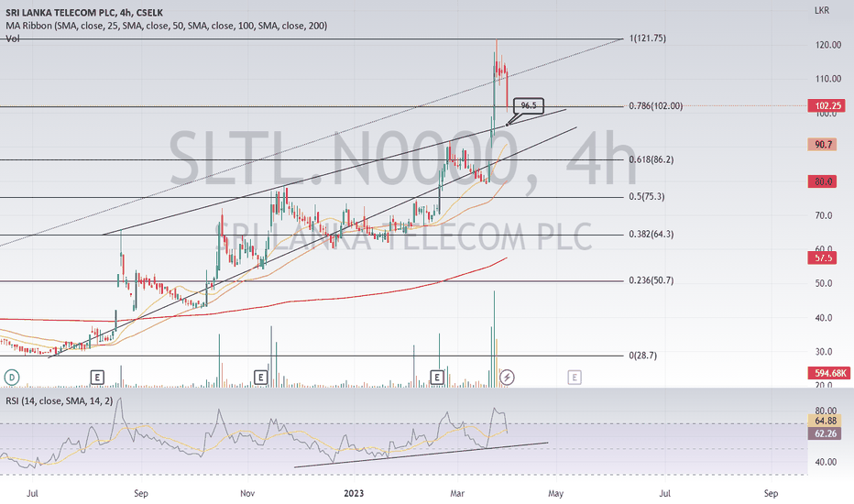
Task: Click the 110.00 price axis label
Action: (827, 79)
